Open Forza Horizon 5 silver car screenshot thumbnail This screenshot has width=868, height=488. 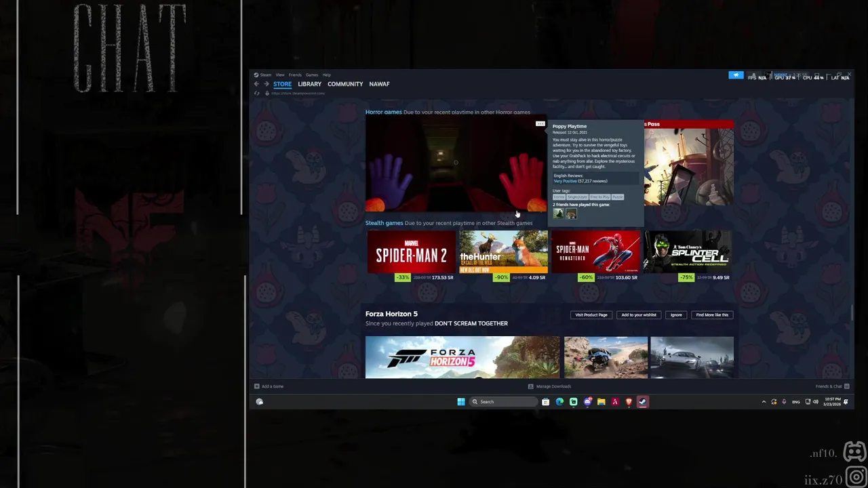pyautogui.click(x=692, y=357)
